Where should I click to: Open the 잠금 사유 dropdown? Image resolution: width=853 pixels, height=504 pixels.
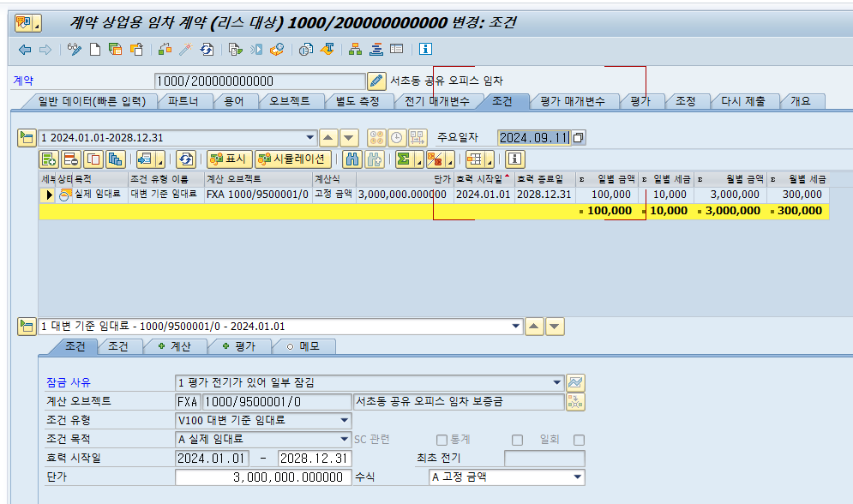(x=557, y=383)
